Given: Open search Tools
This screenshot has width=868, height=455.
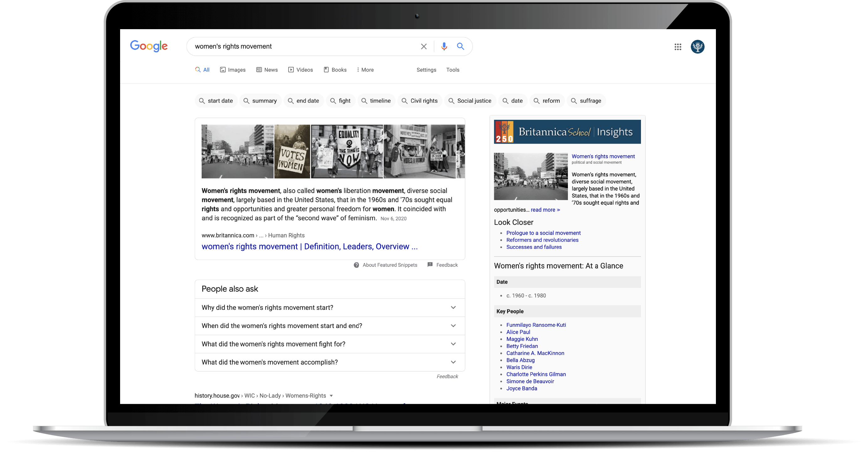Looking at the screenshot, I should point(453,70).
